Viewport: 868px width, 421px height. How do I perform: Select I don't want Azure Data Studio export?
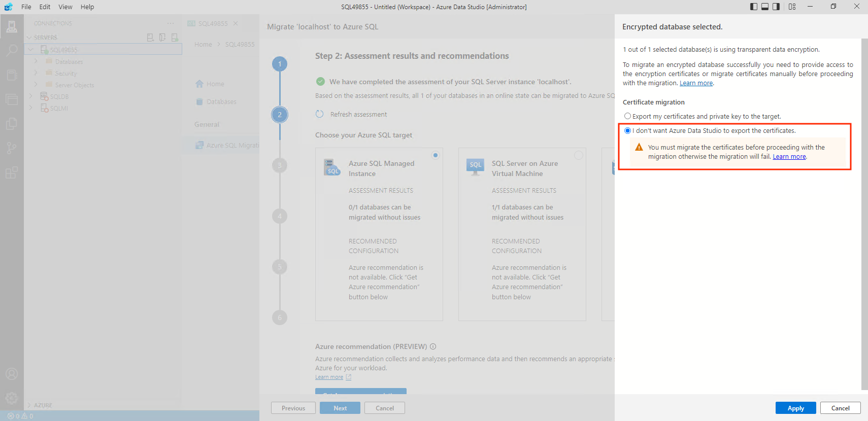pos(628,130)
